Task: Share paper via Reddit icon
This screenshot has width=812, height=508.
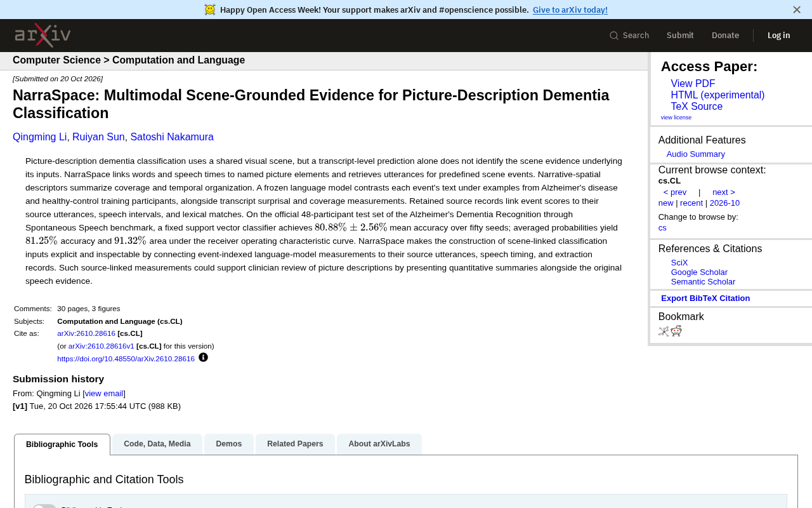Action: point(676,331)
